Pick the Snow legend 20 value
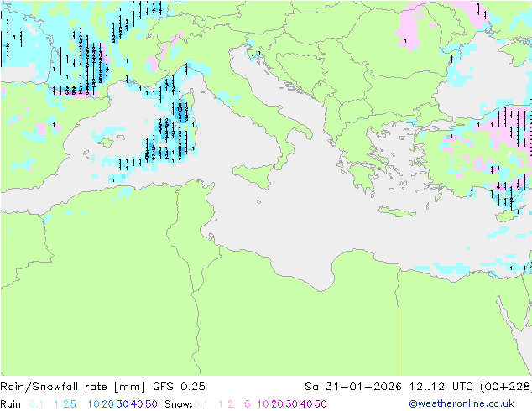This screenshot has height=411, width=532. coord(277,404)
